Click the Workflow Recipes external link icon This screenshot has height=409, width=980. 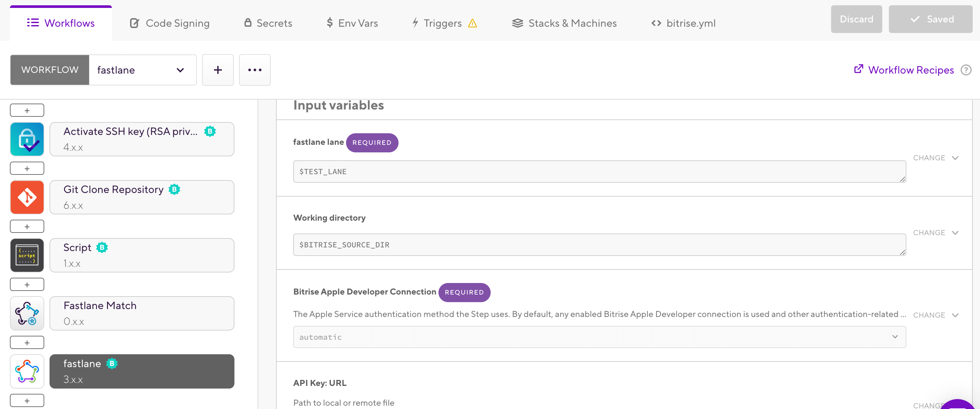858,69
